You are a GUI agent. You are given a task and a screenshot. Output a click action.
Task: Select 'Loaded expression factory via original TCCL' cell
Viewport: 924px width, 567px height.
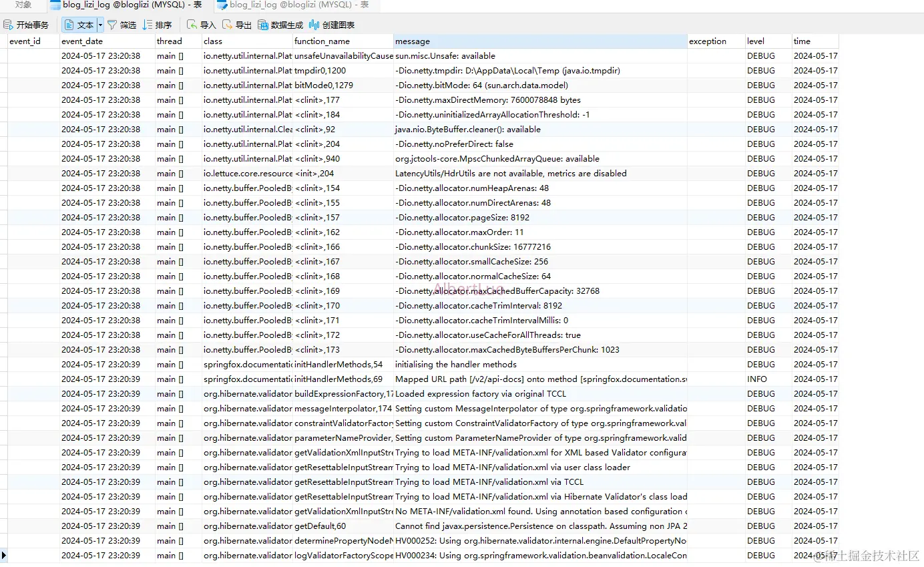tap(540, 394)
